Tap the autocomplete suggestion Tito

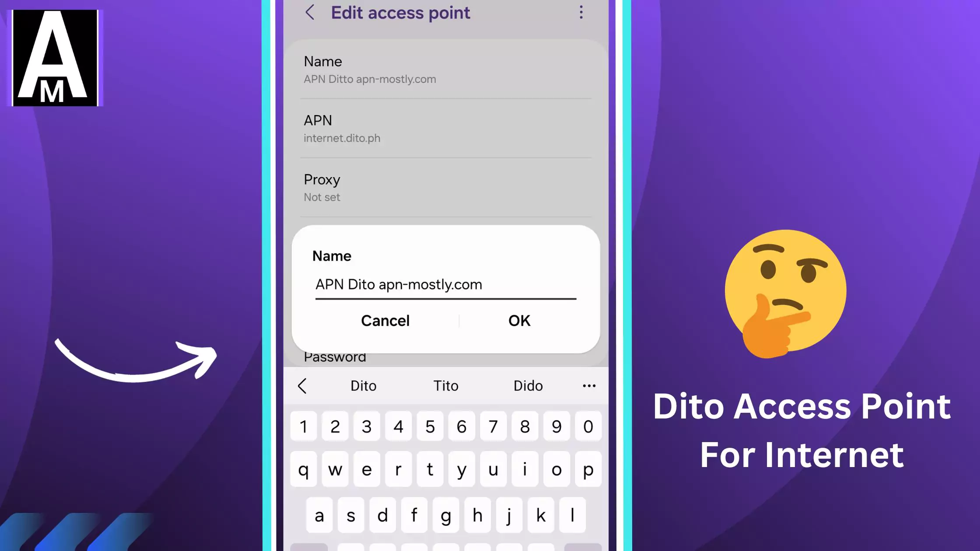point(445,386)
